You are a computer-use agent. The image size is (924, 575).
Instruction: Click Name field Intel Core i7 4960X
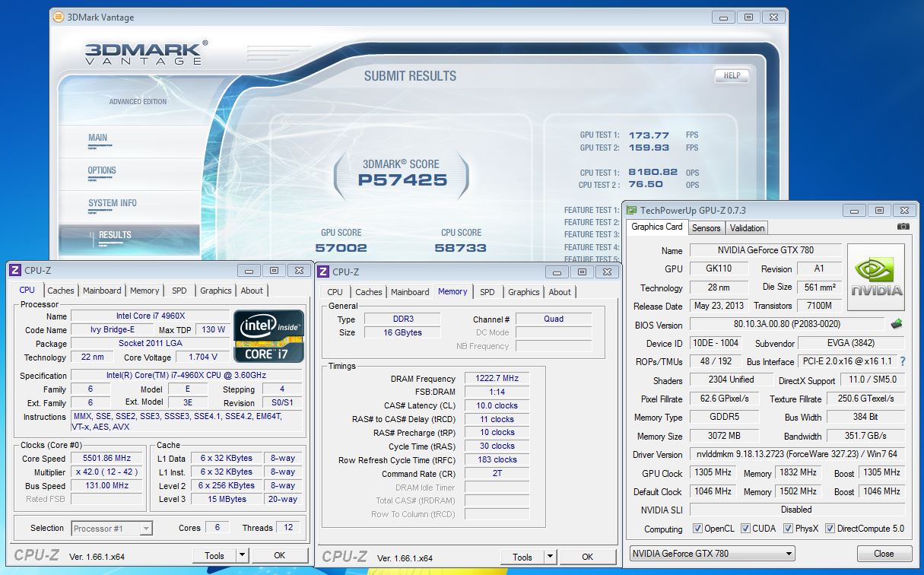150,316
